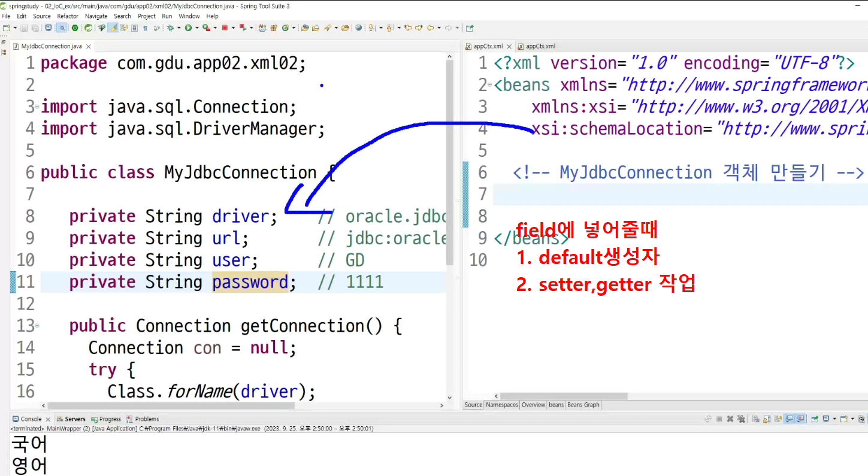This screenshot has width=868, height=476.
Task: Click the Open web browser globe icon
Action: point(358,28)
